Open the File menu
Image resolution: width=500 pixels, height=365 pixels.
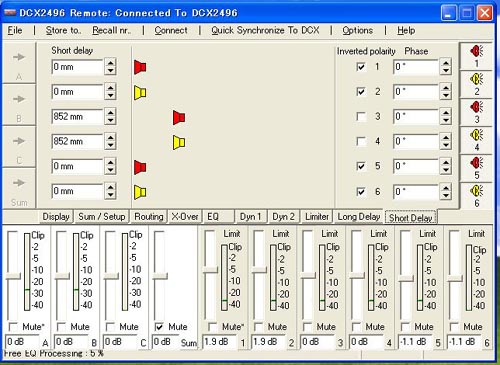[x=15, y=30]
